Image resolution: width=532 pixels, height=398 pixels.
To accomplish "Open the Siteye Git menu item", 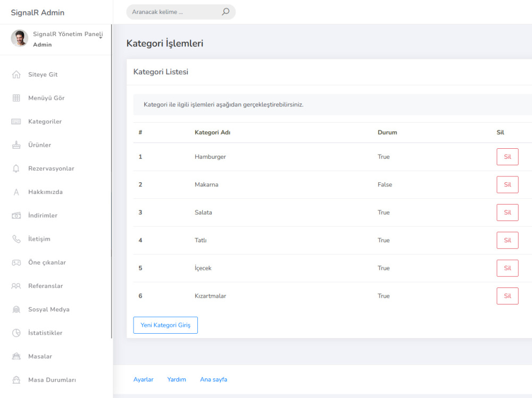I will click(x=43, y=74).
